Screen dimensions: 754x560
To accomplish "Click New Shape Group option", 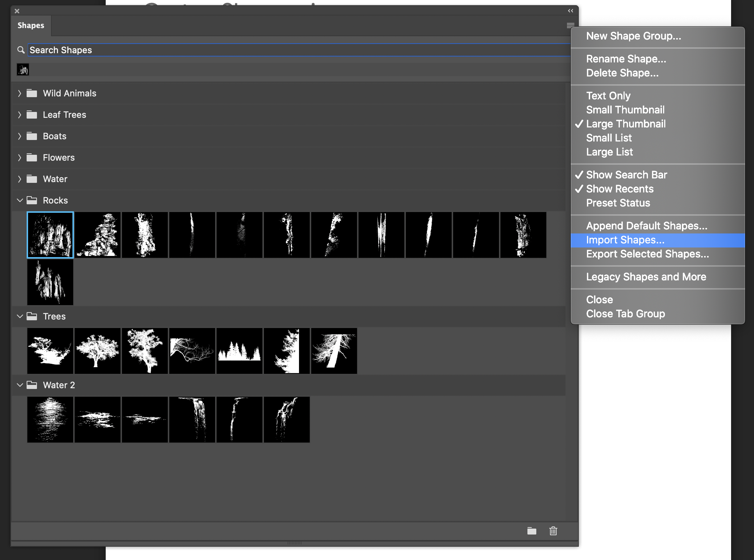I will [x=634, y=36].
